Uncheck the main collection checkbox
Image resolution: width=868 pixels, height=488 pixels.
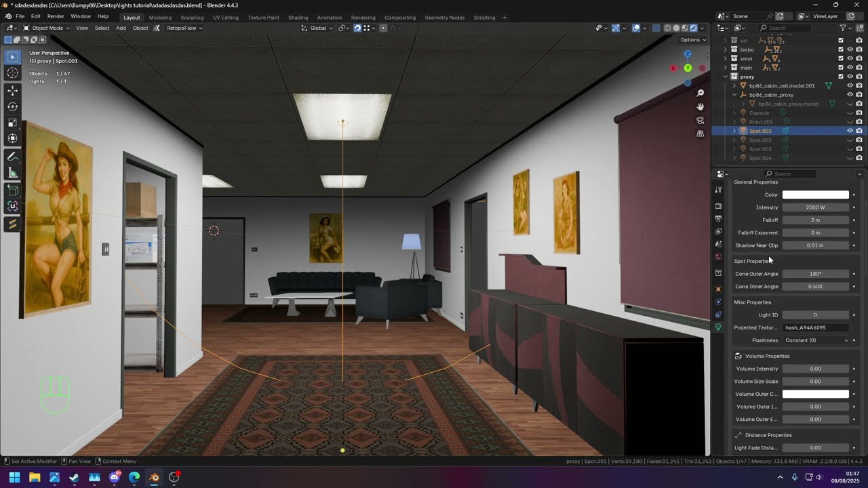(841, 67)
